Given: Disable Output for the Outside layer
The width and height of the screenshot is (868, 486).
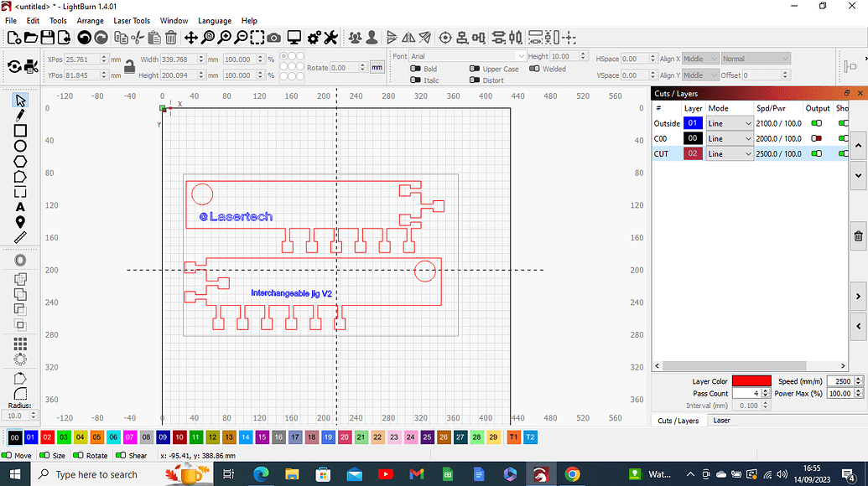Looking at the screenshot, I should click(x=818, y=123).
